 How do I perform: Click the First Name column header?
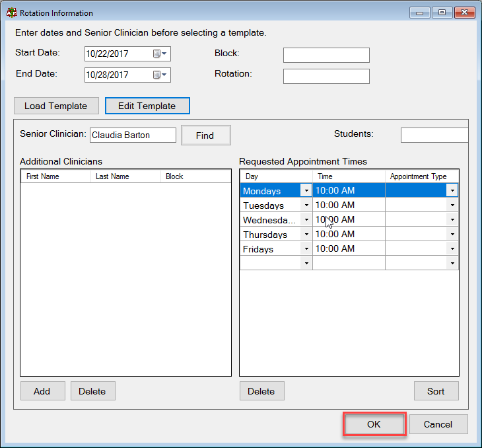pyautogui.click(x=55, y=176)
